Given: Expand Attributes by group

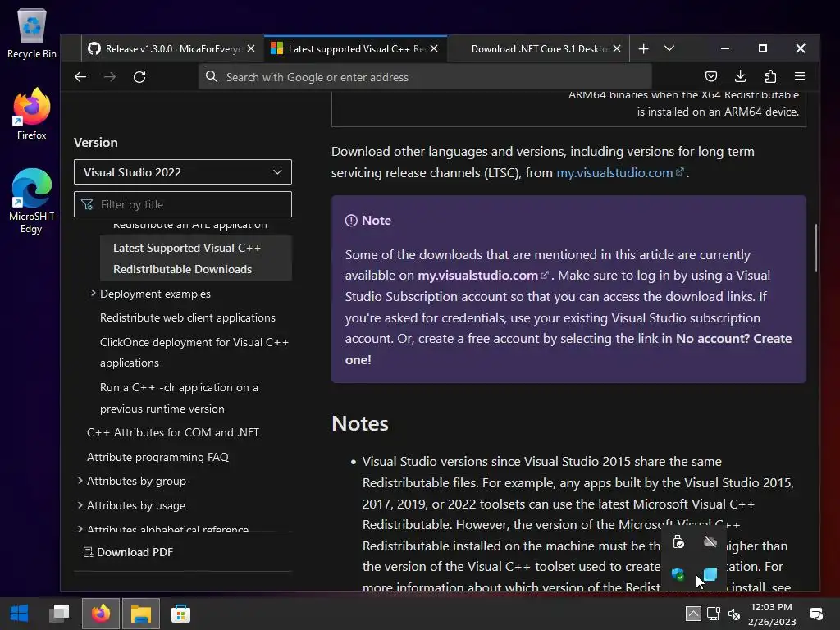Looking at the screenshot, I should click(80, 481).
